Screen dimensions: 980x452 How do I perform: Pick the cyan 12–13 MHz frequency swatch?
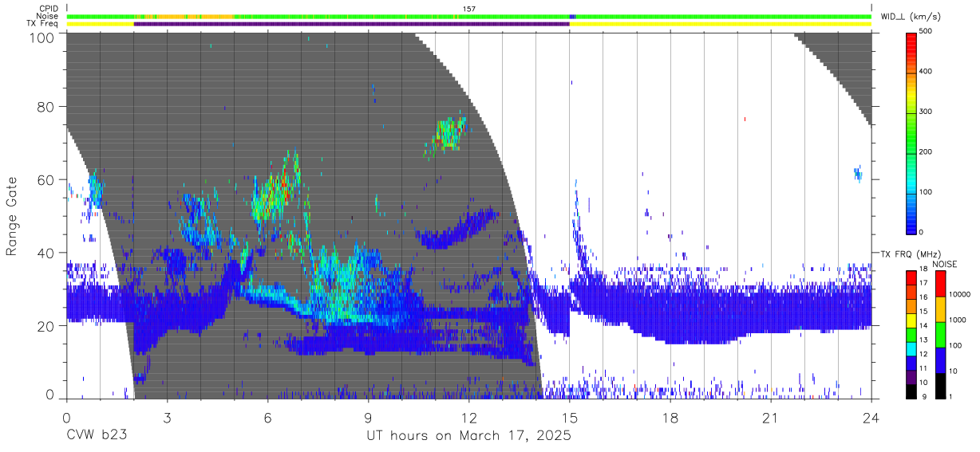coord(911,348)
